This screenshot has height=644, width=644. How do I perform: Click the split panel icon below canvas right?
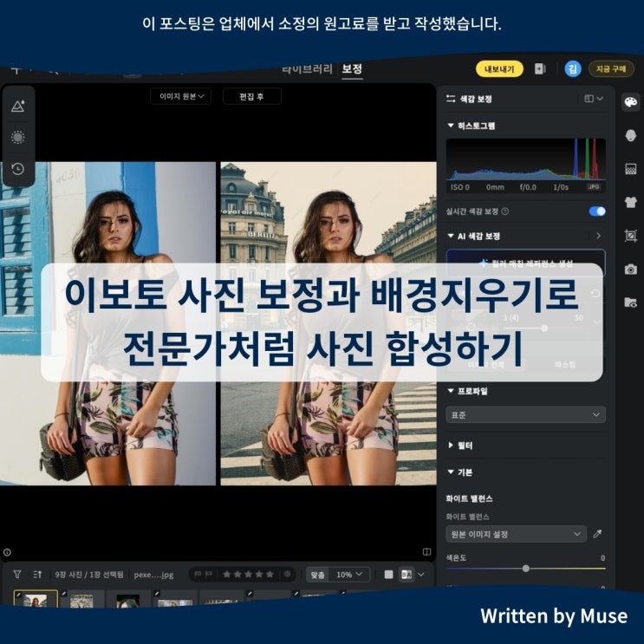click(x=426, y=551)
